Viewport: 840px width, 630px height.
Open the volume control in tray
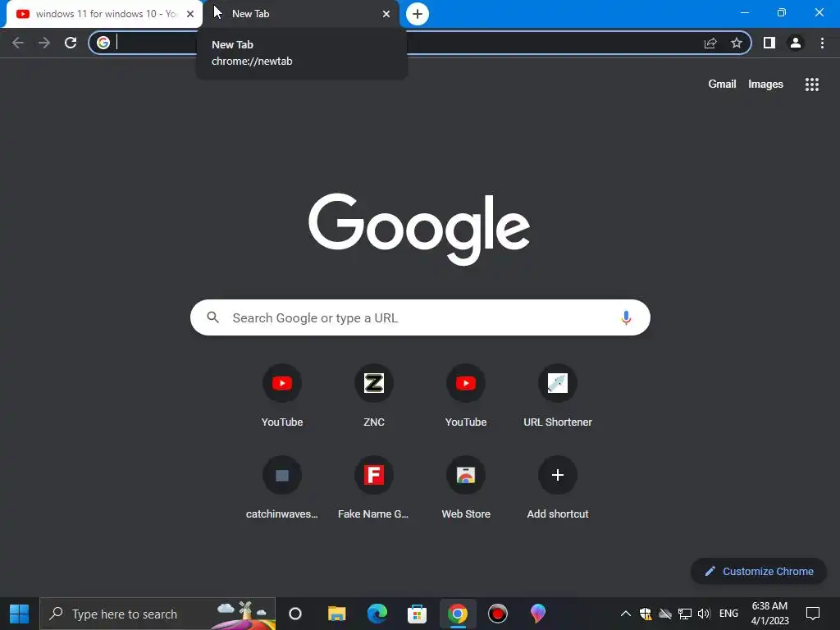[x=704, y=614]
